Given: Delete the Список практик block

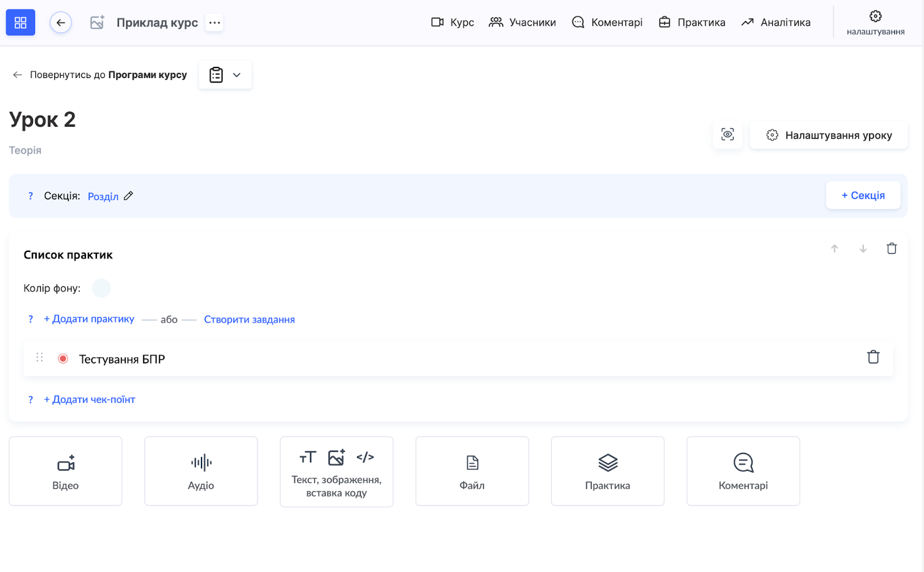Looking at the screenshot, I should [x=891, y=248].
